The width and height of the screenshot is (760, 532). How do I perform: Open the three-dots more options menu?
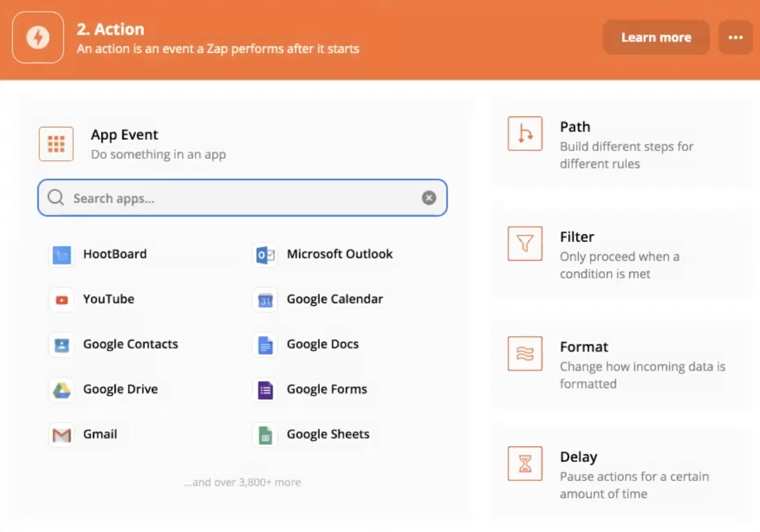[735, 37]
